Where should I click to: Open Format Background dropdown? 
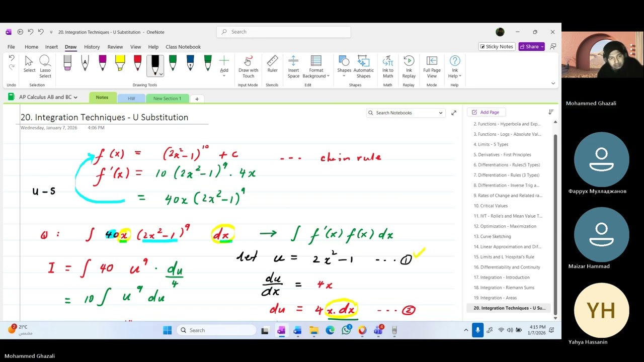click(x=316, y=67)
